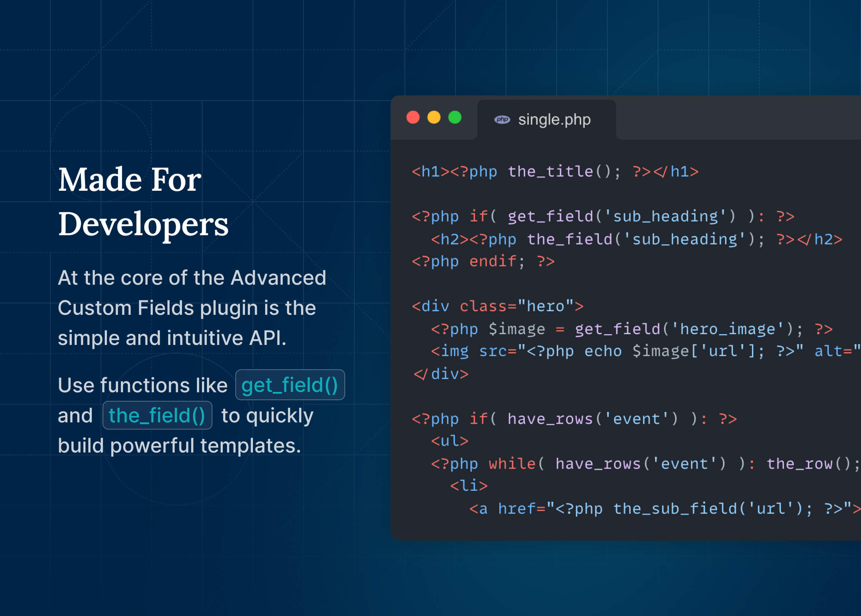Click the the_title() line of code
861x616 pixels.
click(x=555, y=172)
